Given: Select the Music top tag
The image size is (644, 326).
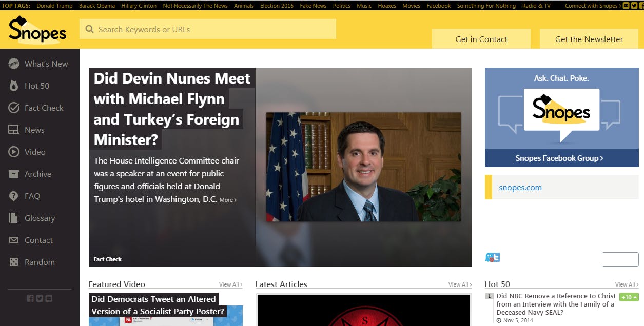Looking at the screenshot, I should 364,6.
